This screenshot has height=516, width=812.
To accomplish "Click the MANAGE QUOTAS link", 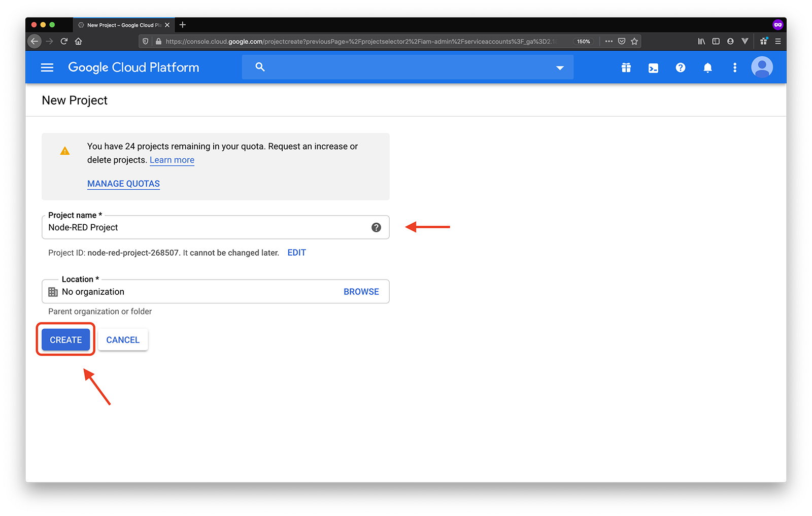I will tap(123, 184).
